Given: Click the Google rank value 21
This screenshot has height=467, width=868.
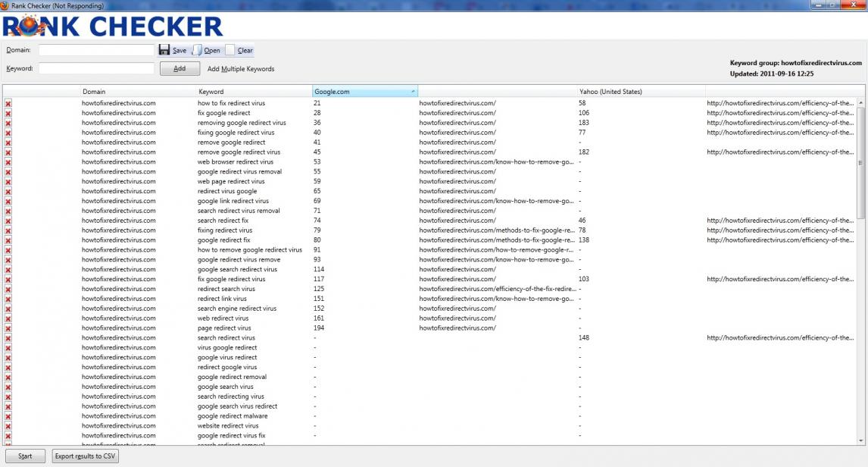Looking at the screenshot, I should click(x=317, y=103).
